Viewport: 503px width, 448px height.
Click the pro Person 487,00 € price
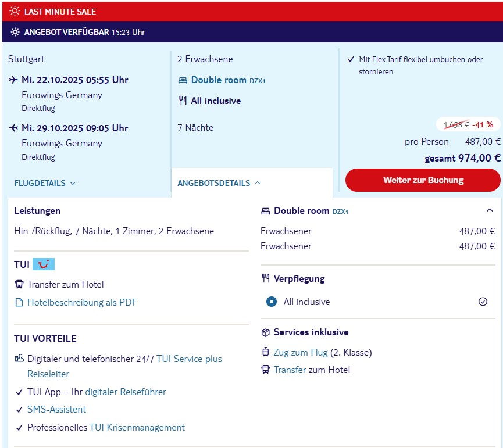point(452,142)
